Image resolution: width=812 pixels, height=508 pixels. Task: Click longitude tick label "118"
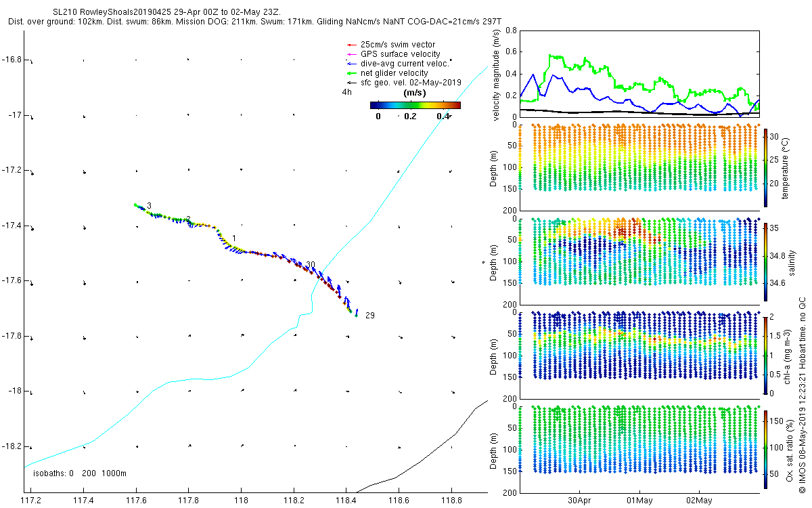(241, 501)
